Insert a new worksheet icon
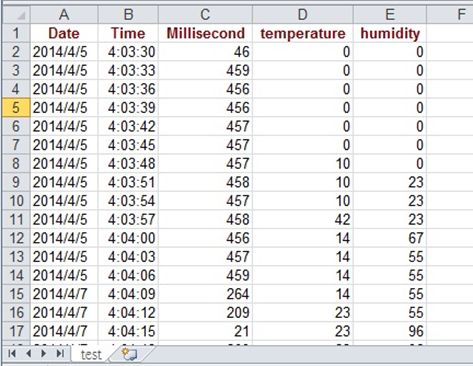This screenshot has width=473, height=366. point(129,354)
